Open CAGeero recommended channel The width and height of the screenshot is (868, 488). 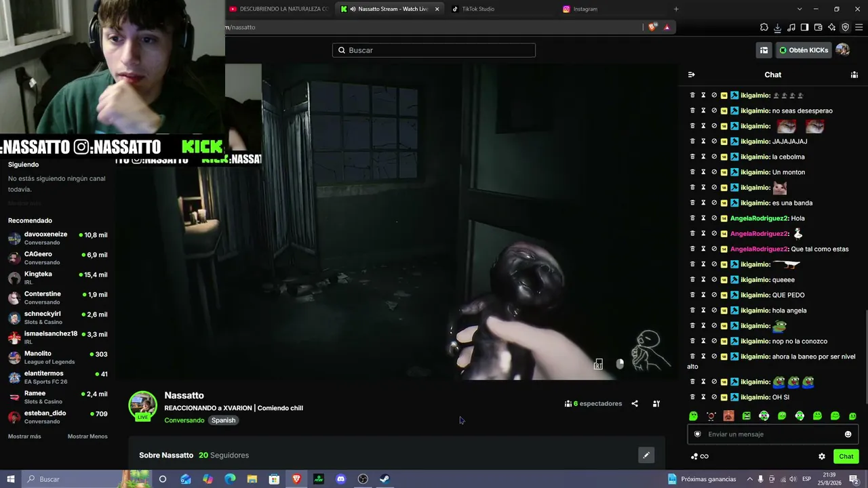click(x=58, y=258)
